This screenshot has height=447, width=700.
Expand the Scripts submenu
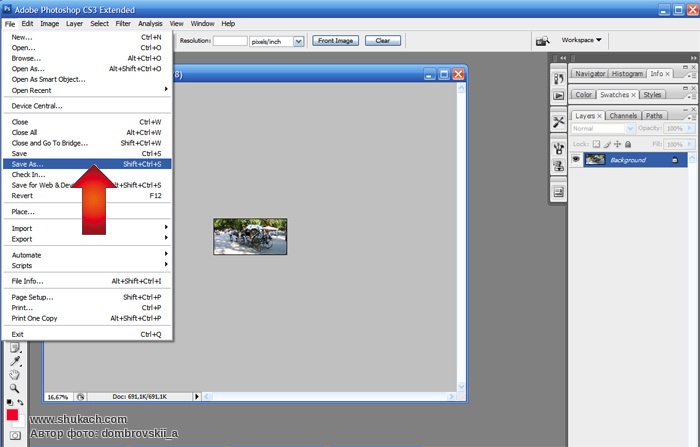pyautogui.click(x=87, y=265)
